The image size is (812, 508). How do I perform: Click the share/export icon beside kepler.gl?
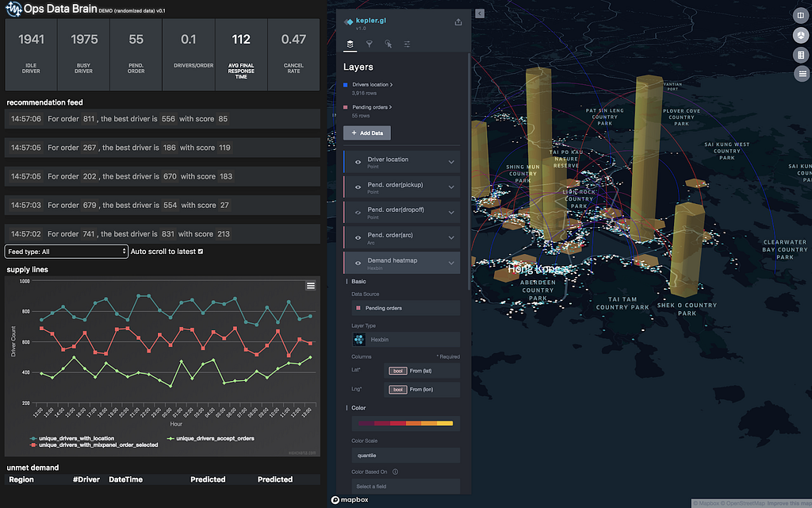click(x=458, y=21)
